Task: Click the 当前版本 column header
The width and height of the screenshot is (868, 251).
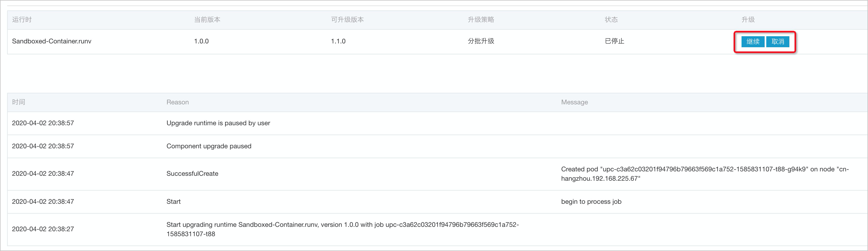Action: pos(207,19)
